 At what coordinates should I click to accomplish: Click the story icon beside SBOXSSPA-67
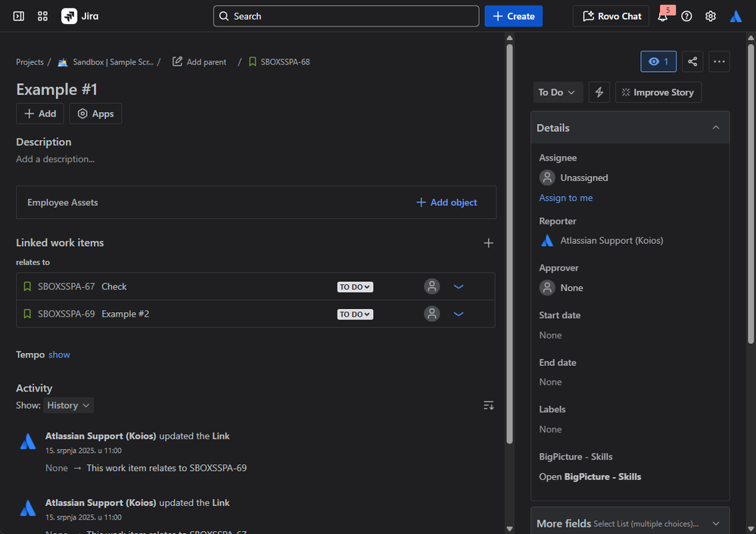pyautogui.click(x=27, y=286)
